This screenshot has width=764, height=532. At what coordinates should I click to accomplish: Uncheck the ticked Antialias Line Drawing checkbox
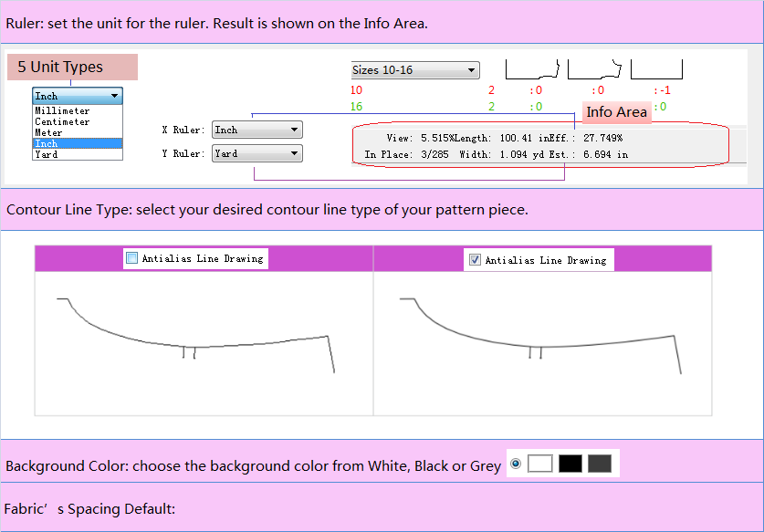(475, 260)
